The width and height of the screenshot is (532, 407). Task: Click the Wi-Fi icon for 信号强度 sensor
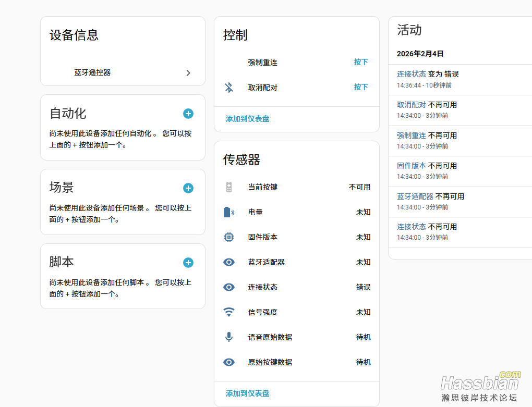pyautogui.click(x=229, y=312)
